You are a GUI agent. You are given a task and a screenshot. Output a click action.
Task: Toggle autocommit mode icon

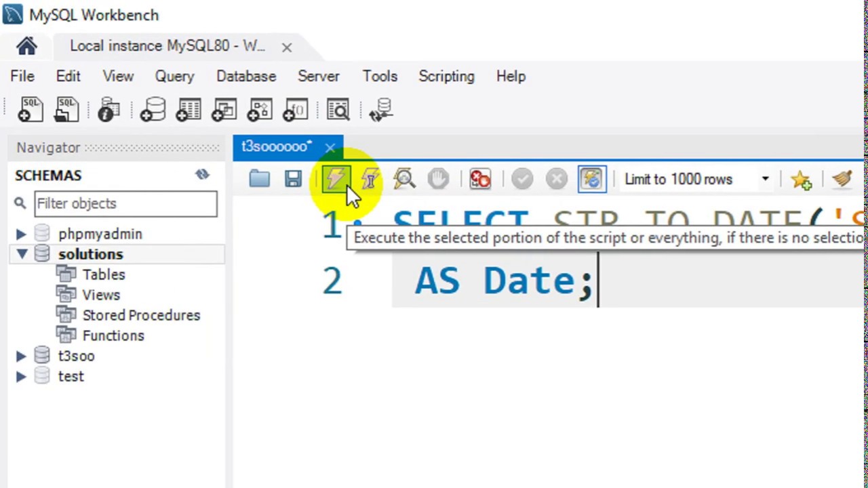[592, 179]
